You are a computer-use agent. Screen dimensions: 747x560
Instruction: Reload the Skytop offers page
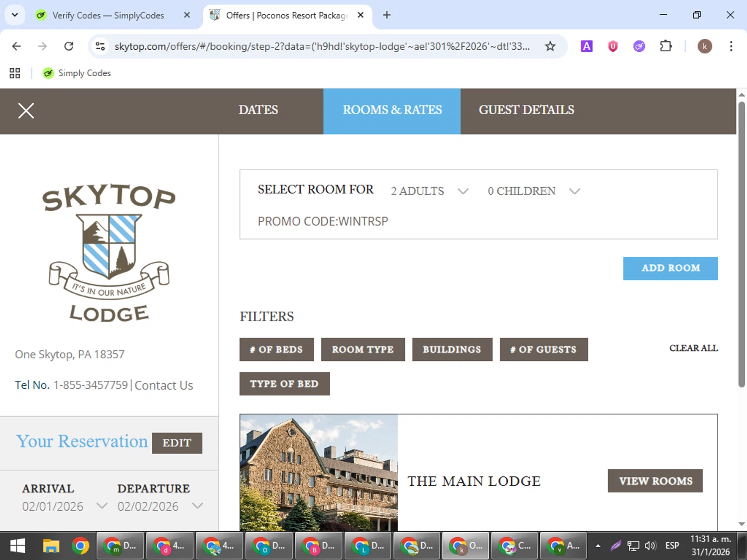(x=69, y=46)
